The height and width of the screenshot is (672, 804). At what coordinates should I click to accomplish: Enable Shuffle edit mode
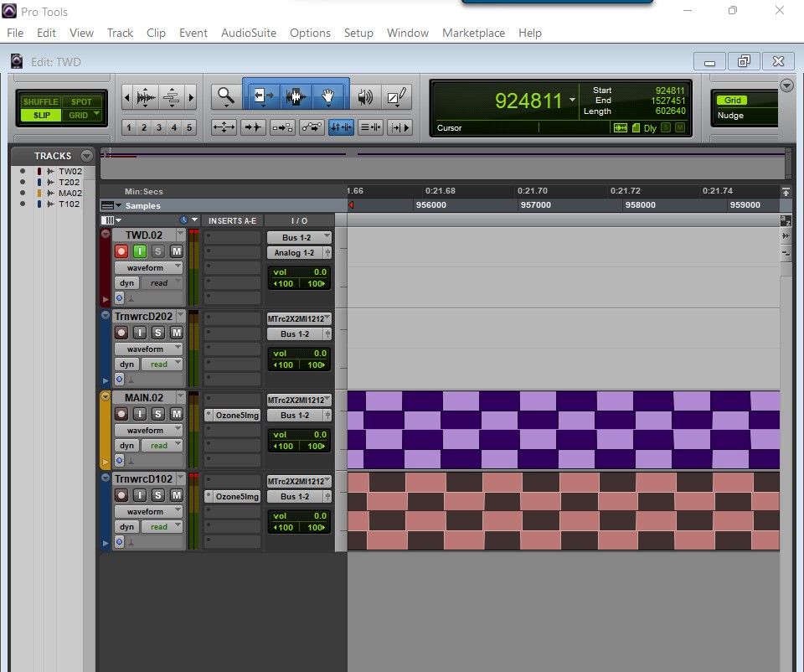tap(41, 102)
